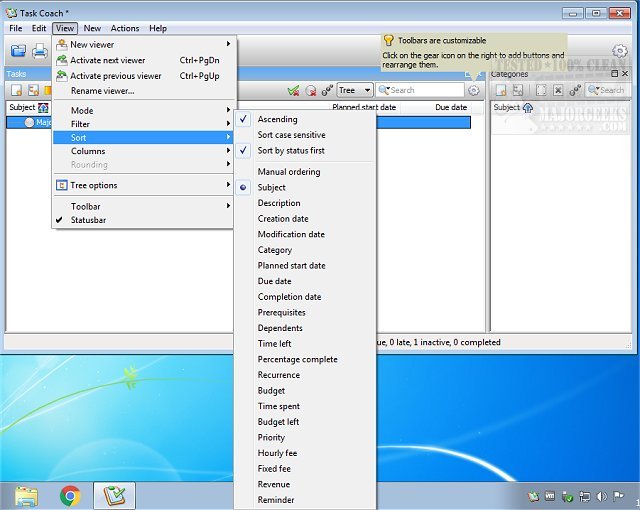Enable Sort case sensitive option
Viewport: 640px width, 510px height.
(x=305, y=135)
